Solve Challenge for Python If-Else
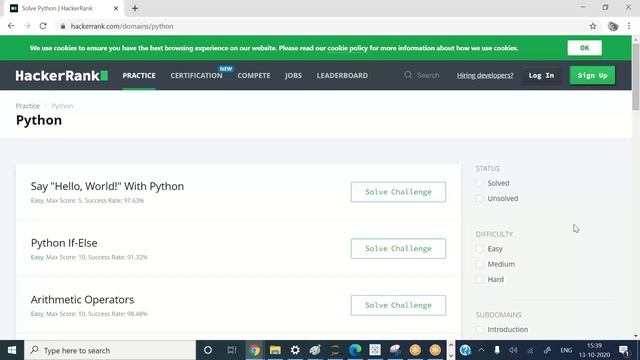640x360 pixels. pos(398,249)
